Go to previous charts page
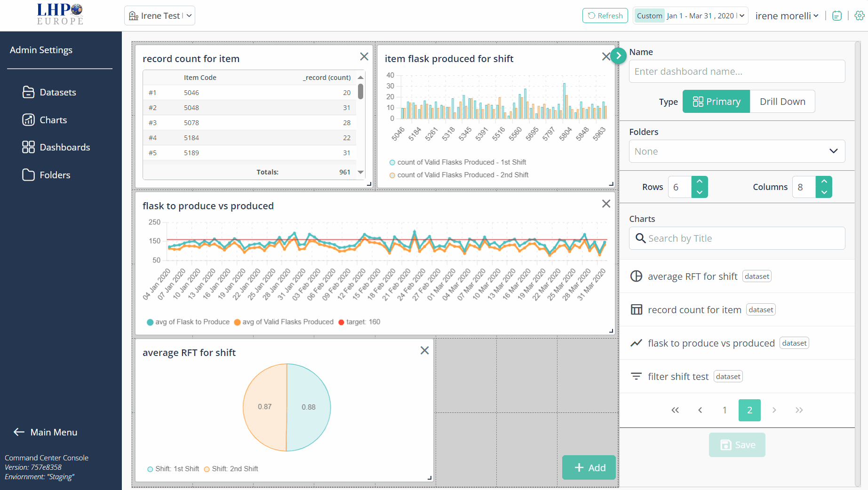The height and width of the screenshot is (490, 868). point(700,410)
